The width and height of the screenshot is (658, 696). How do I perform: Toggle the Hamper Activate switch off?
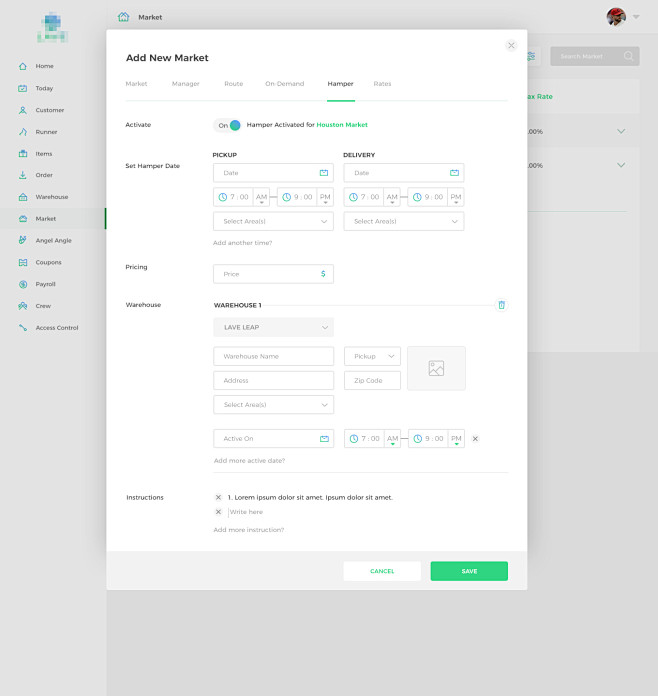pyautogui.click(x=228, y=125)
